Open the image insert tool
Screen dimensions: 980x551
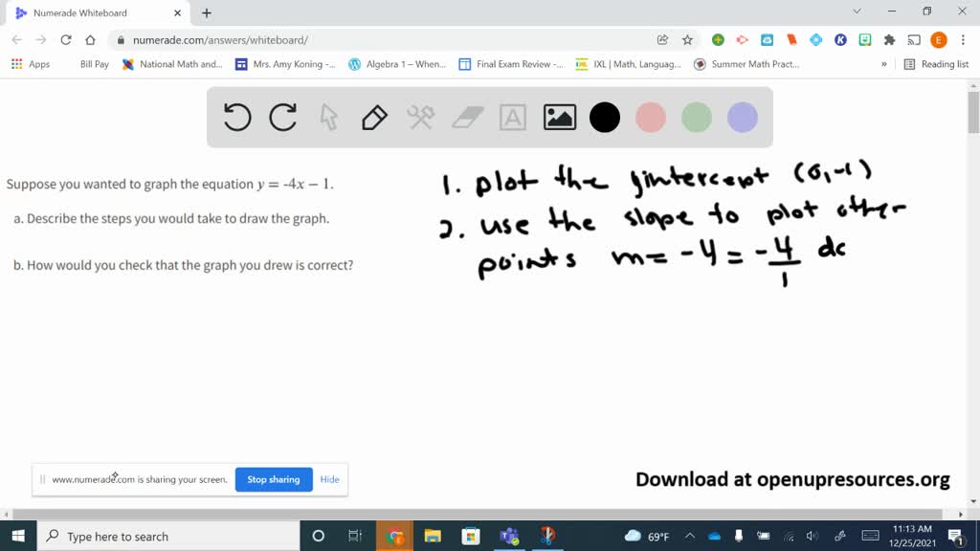(559, 117)
